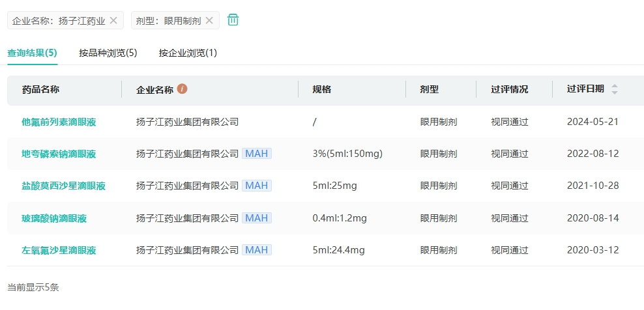This screenshot has width=644, height=310.
Task: Click MAH badge in 玻璃酸钠滴眼液 row
Action: point(257,218)
